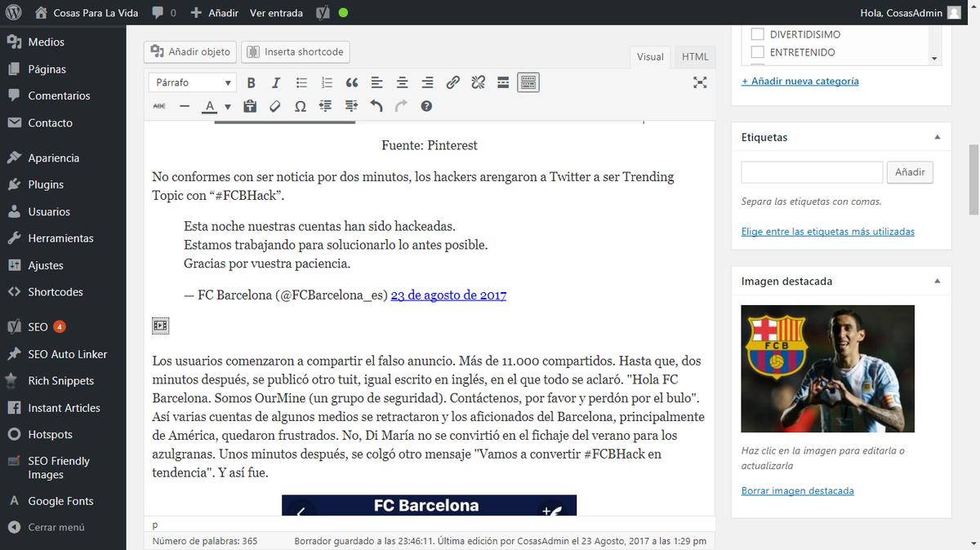This screenshot has width=980, height=550.
Task: Collapse the Etiquetas panel
Action: (x=937, y=137)
